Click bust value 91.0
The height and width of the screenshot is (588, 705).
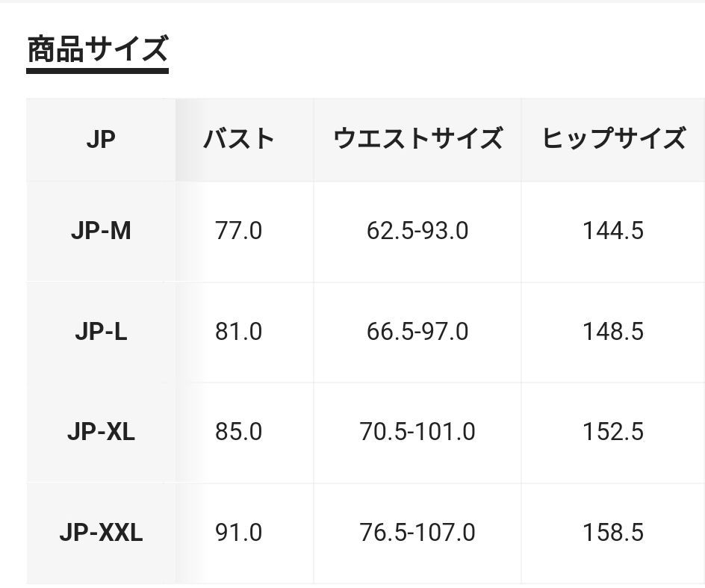[239, 533]
